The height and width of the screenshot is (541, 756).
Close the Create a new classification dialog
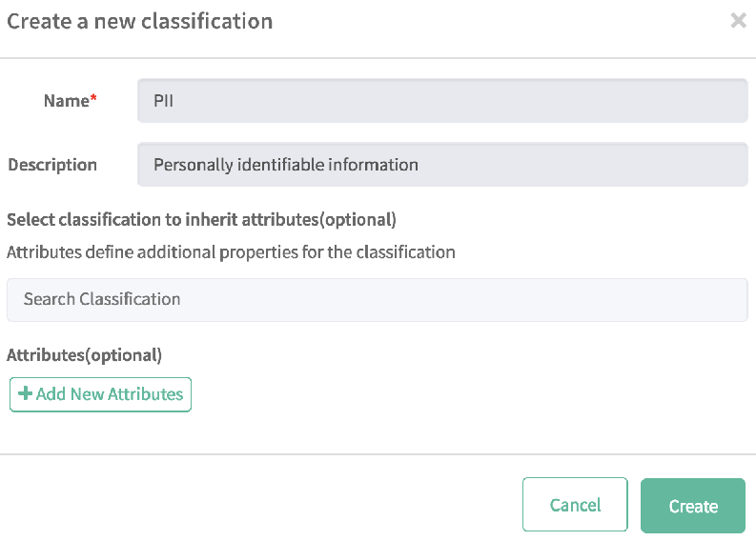(738, 20)
